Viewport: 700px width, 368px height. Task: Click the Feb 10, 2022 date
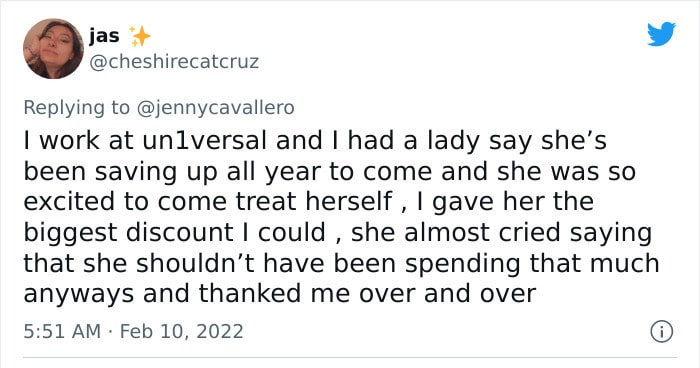tap(182, 331)
